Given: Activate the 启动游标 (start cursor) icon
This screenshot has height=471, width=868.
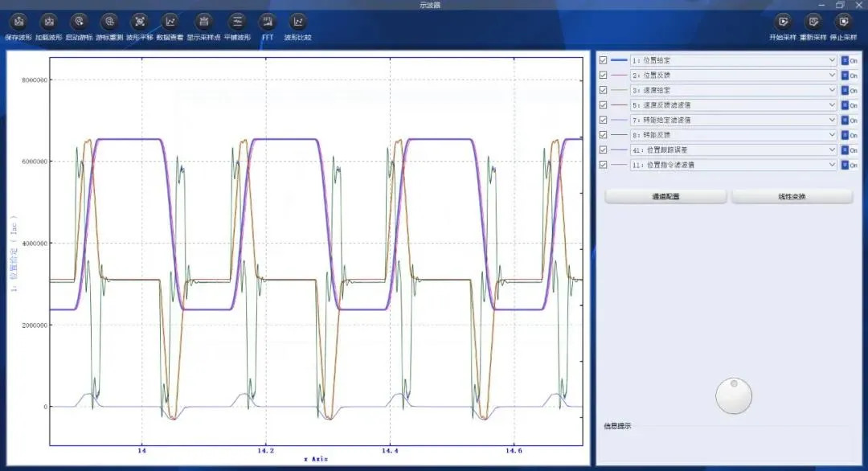Looking at the screenshot, I should 78,22.
